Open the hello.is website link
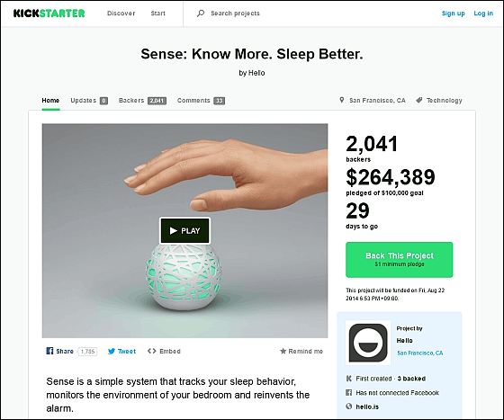 click(x=367, y=407)
